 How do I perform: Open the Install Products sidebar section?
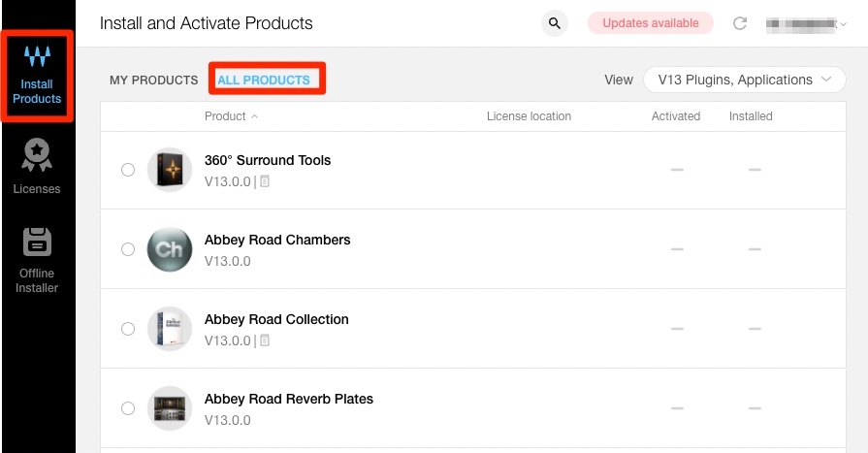pyautogui.click(x=37, y=76)
